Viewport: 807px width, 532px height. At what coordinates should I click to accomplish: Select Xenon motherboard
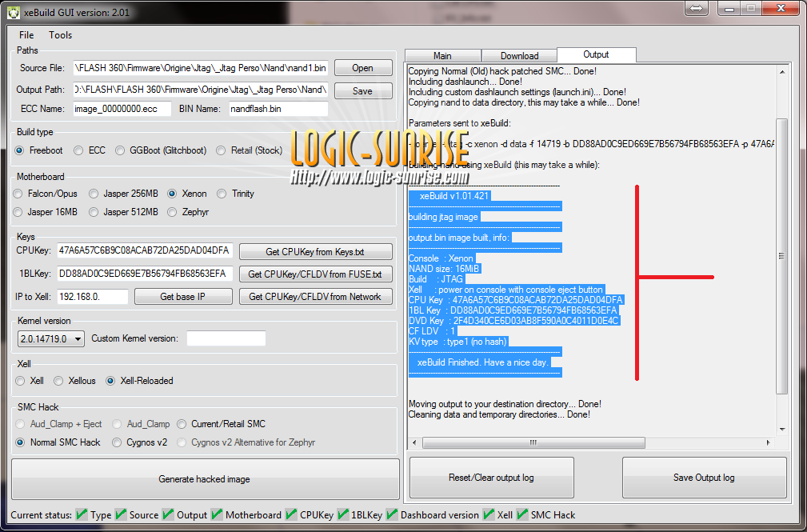[187, 194]
